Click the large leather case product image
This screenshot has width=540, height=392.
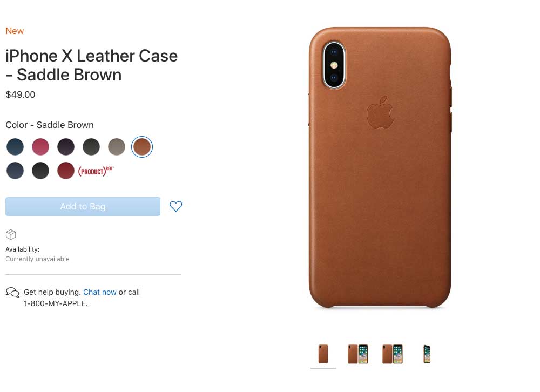pos(380,167)
